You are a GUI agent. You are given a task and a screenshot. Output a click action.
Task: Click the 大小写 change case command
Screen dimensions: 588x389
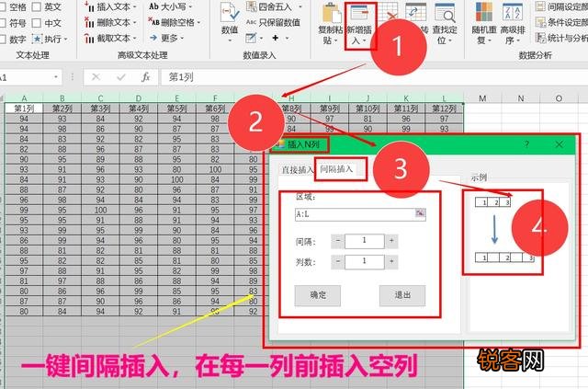(x=167, y=6)
